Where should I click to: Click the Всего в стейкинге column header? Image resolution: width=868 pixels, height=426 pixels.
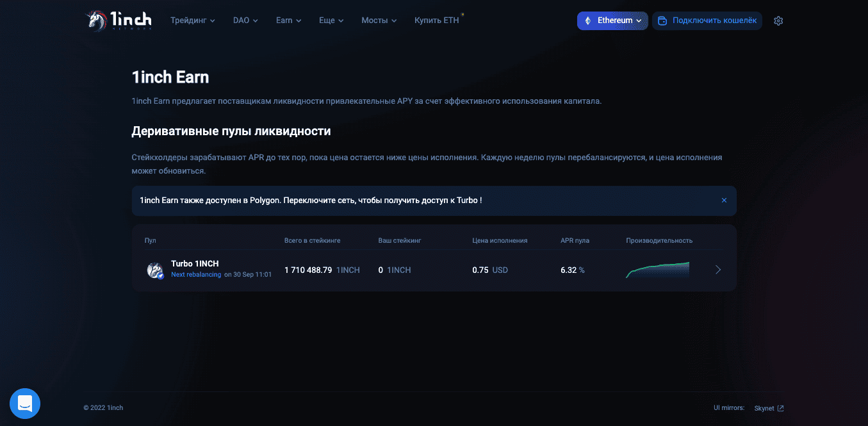(x=313, y=241)
